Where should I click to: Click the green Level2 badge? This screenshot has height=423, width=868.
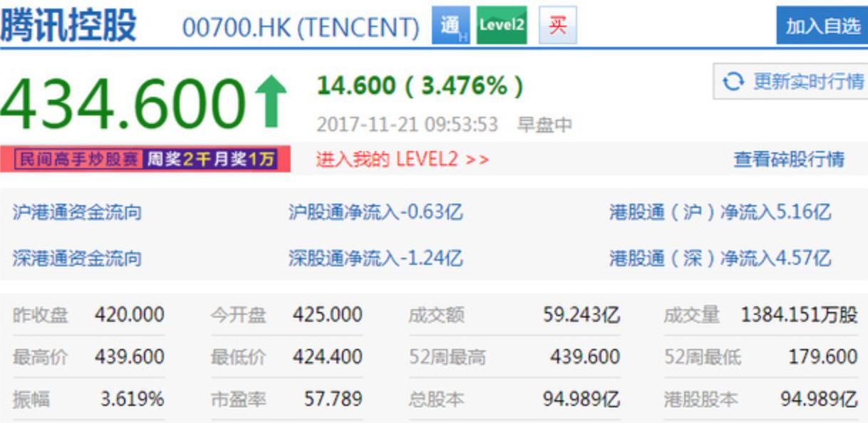[502, 26]
